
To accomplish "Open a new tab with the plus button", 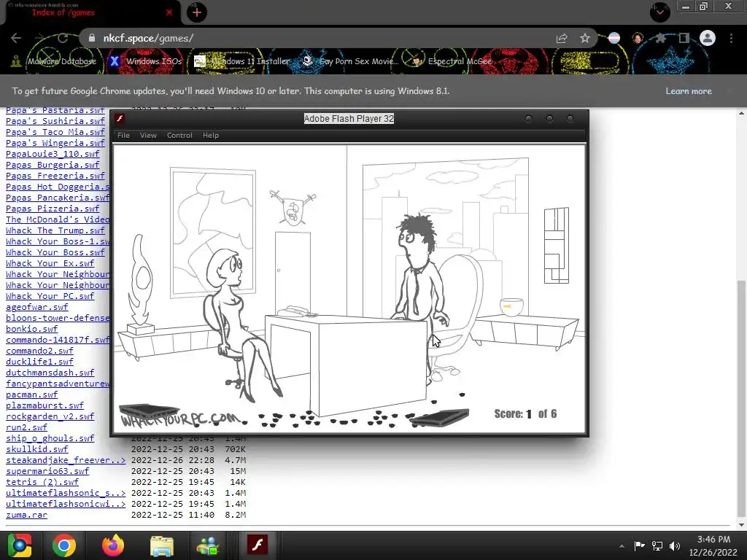I will (197, 12).
